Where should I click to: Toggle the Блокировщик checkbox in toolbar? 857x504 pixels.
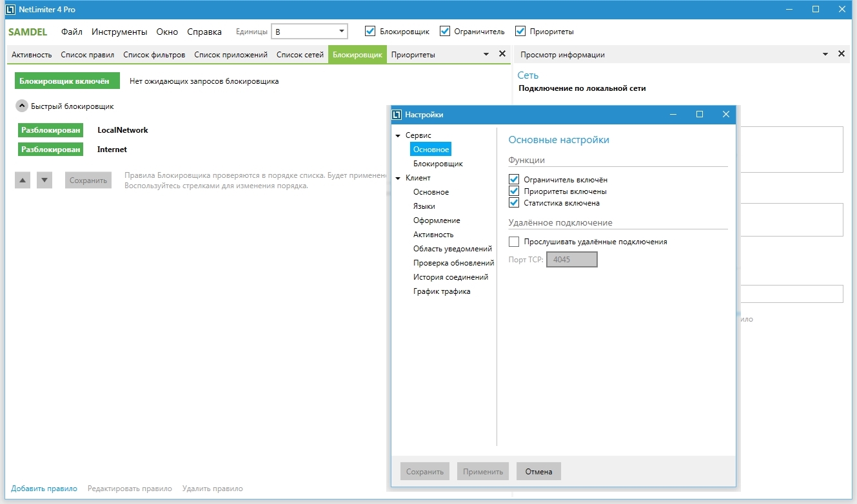coord(370,31)
